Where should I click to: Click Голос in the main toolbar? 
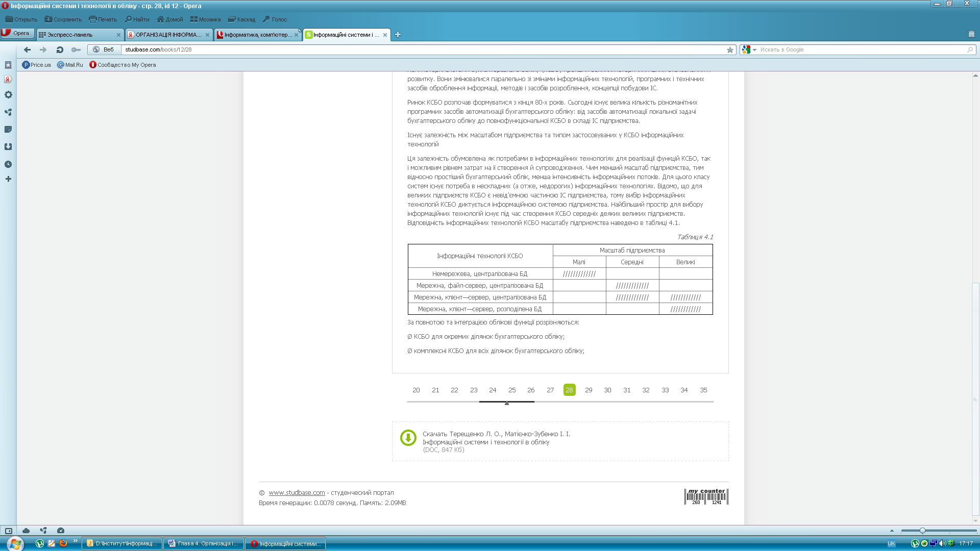point(275,19)
